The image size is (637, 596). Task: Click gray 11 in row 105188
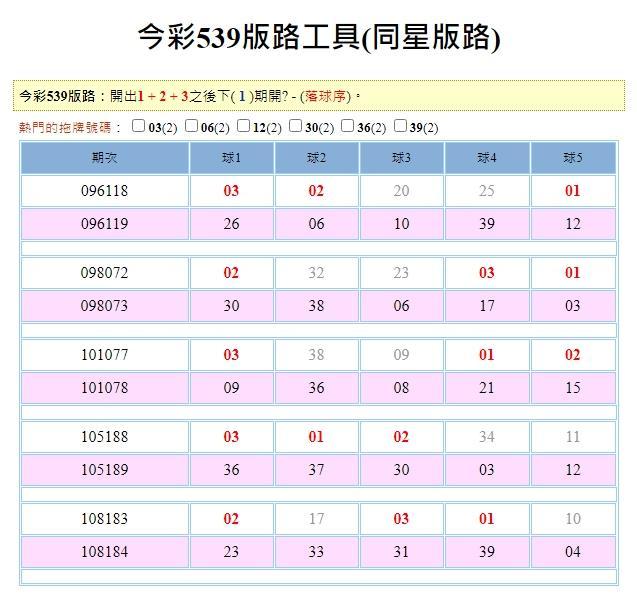573,437
